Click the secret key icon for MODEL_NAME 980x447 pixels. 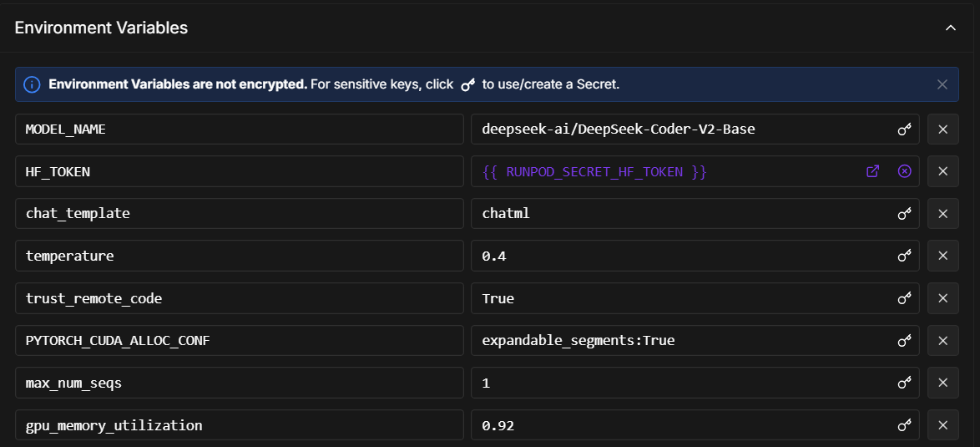point(904,130)
